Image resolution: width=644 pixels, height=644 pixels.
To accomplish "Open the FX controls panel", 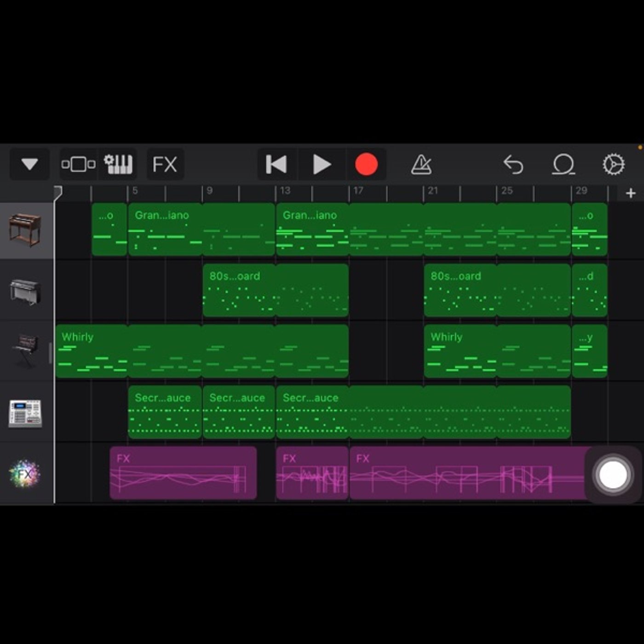I will coord(165,164).
